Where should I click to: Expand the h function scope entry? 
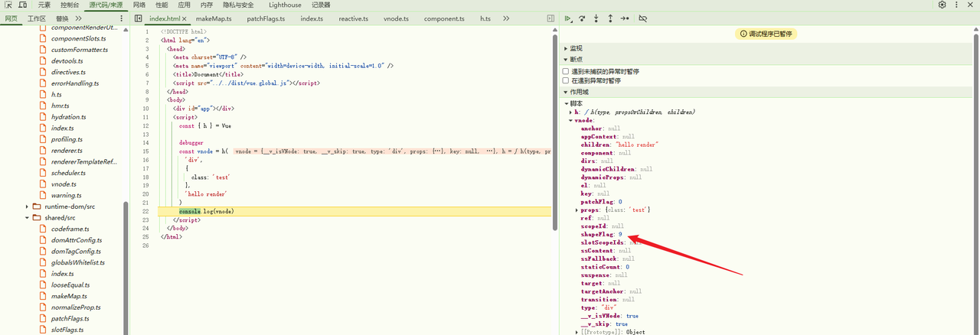click(x=571, y=112)
